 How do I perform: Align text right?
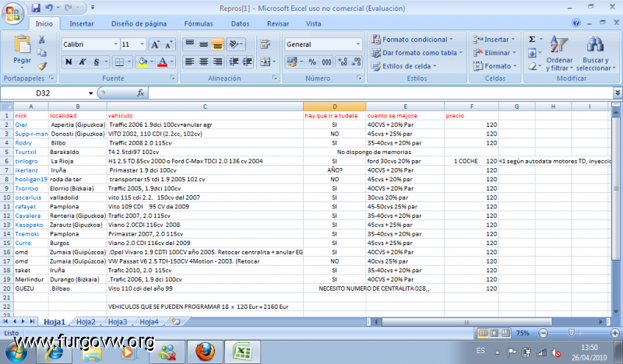pos(218,61)
